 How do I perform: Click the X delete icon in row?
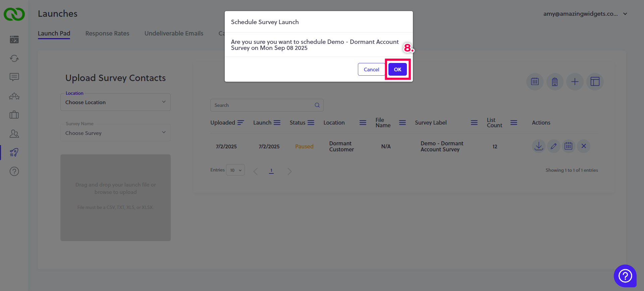(584, 146)
